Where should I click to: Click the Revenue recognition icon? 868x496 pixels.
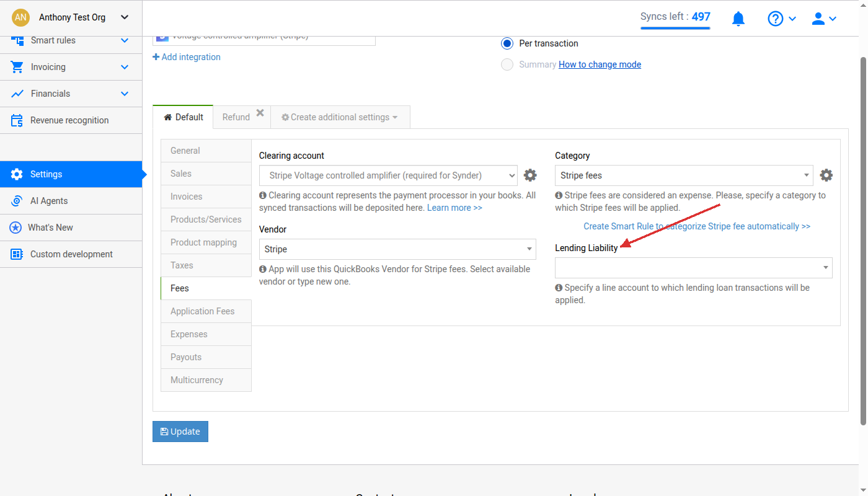17,120
